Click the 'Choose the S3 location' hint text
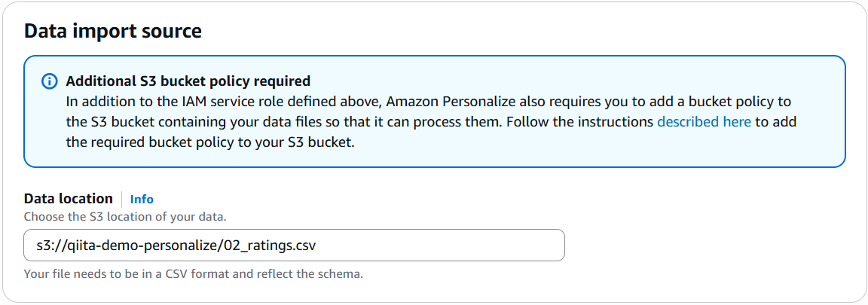The width and height of the screenshot is (868, 305). [x=125, y=216]
